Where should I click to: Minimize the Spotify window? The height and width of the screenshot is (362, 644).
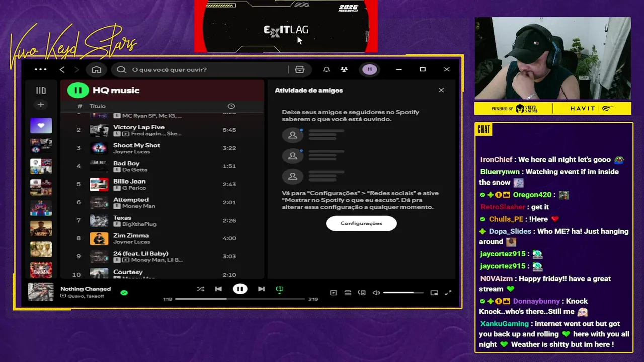[399, 69]
